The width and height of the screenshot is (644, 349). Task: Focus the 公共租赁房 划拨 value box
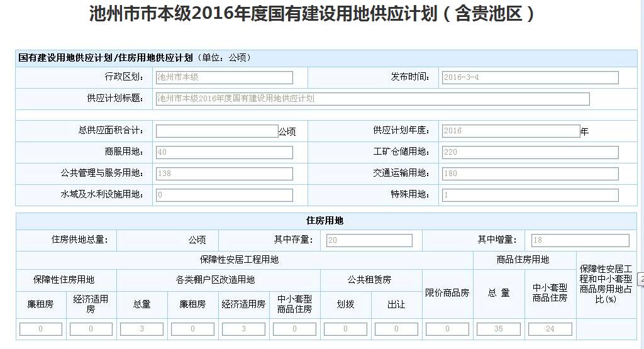(345, 329)
